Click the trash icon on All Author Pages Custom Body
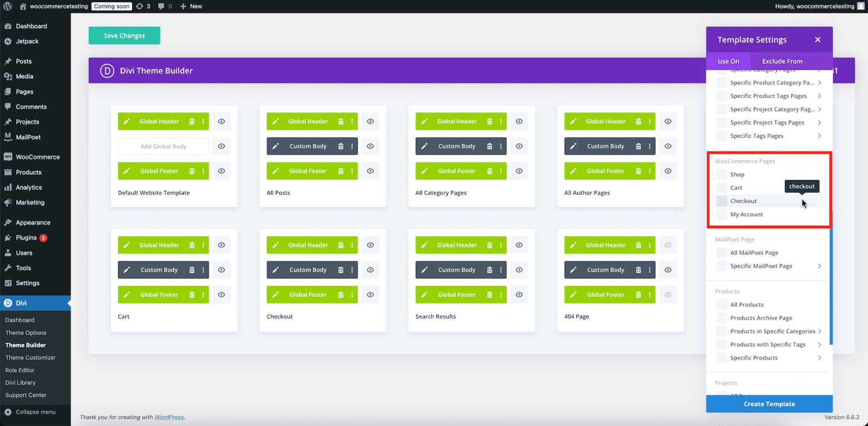Image resolution: width=868 pixels, height=426 pixels. click(639, 146)
